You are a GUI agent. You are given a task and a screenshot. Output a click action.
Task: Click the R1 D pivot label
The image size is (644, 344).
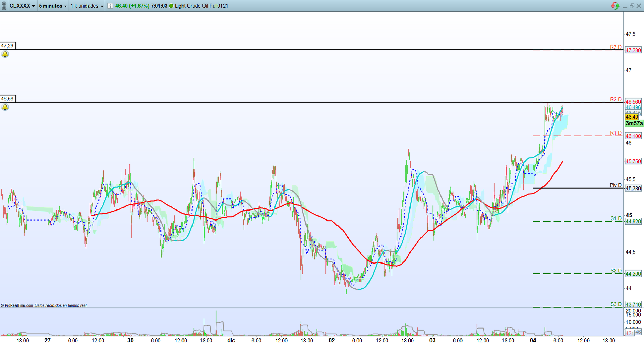616,133
